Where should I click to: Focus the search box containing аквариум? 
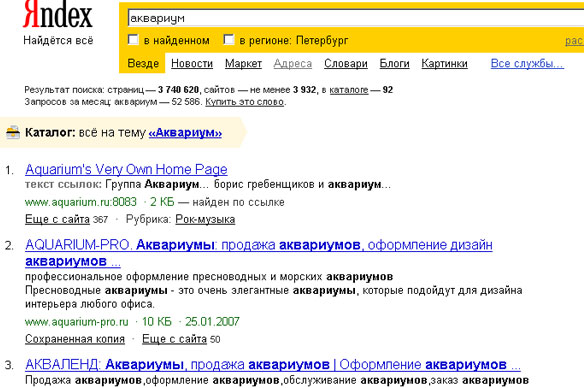(356, 18)
